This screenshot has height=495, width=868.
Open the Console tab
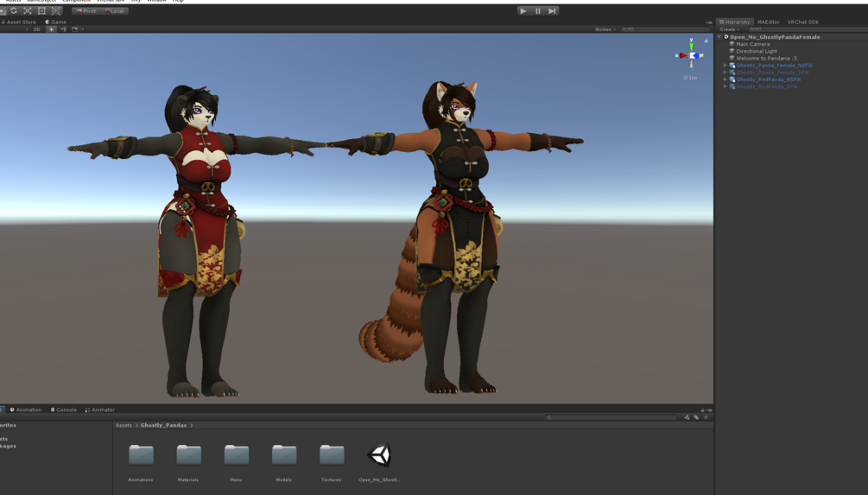click(64, 409)
